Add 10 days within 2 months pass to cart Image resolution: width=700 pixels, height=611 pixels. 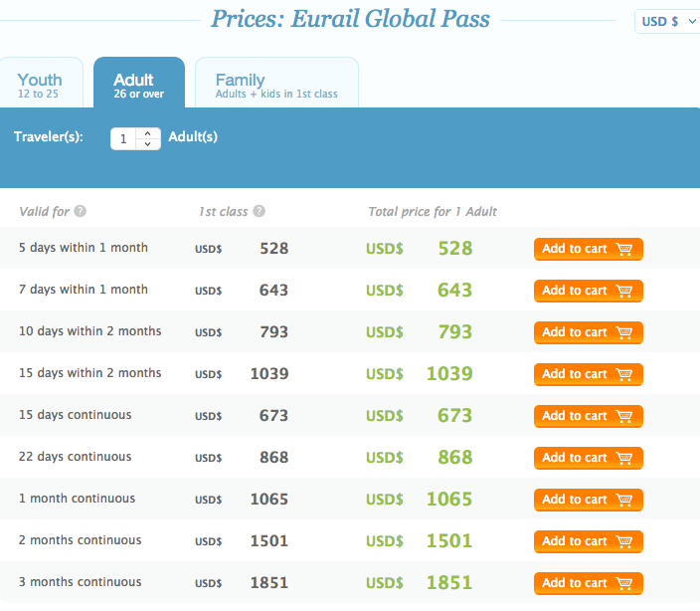pos(589,332)
